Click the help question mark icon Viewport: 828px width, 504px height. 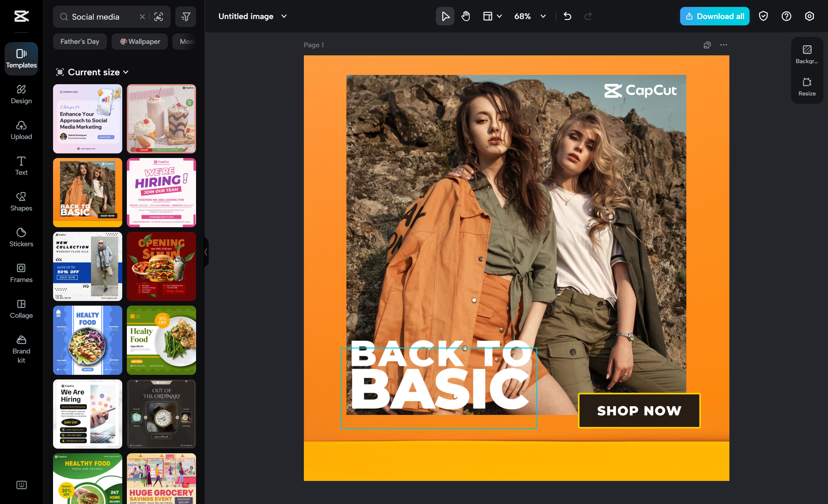[786, 16]
